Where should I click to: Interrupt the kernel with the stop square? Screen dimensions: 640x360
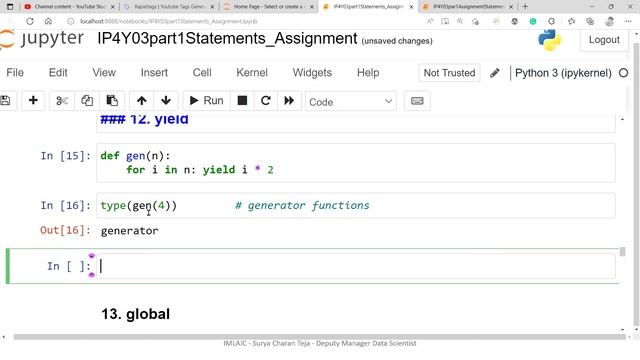click(242, 101)
